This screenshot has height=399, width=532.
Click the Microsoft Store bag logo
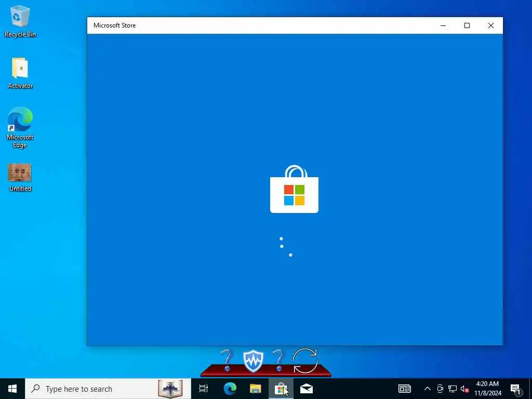pos(294,189)
